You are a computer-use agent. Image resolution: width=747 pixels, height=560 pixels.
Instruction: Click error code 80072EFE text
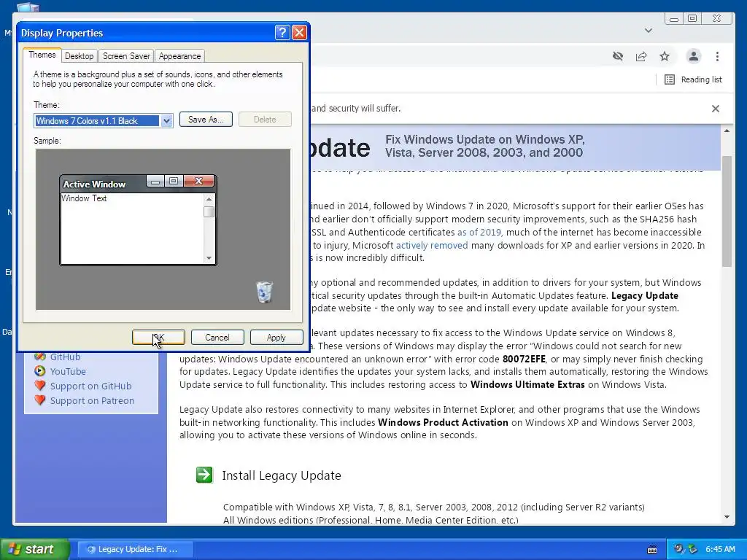524,359
